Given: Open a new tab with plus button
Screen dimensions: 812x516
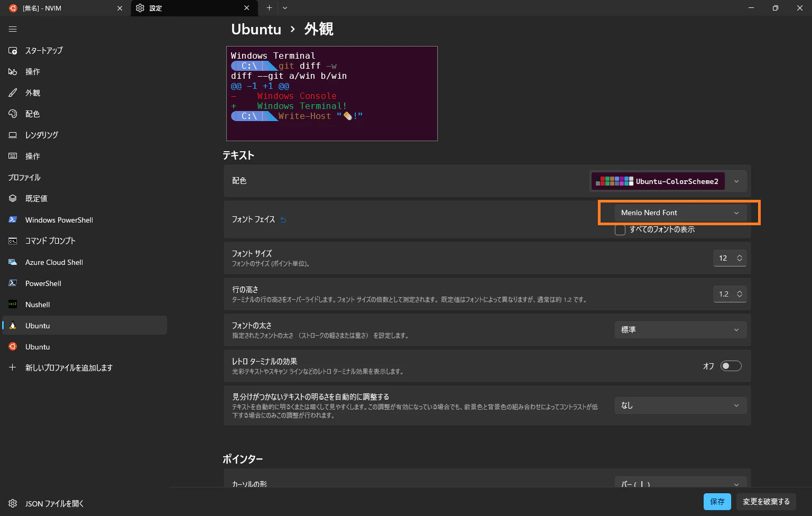Looking at the screenshot, I should pos(269,8).
